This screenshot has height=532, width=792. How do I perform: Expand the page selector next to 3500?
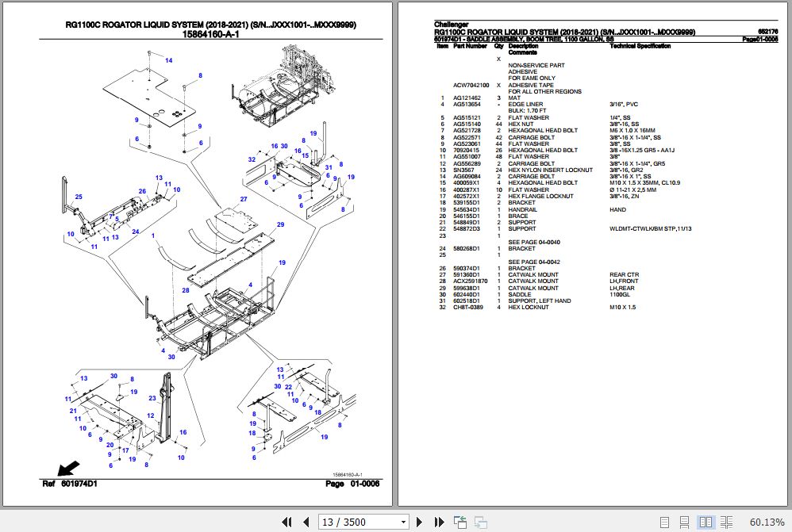pyautogui.click(x=404, y=522)
